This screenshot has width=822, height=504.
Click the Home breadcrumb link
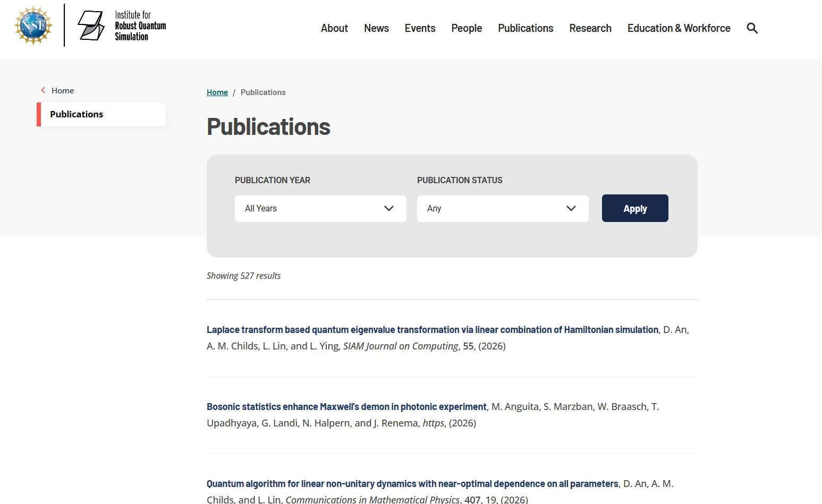(x=217, y=92)
